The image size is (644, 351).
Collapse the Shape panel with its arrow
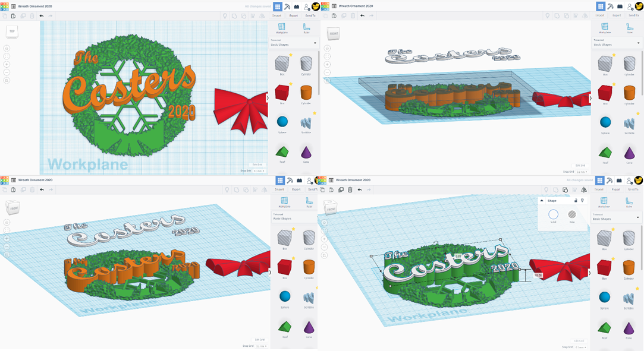click(542, 201)
